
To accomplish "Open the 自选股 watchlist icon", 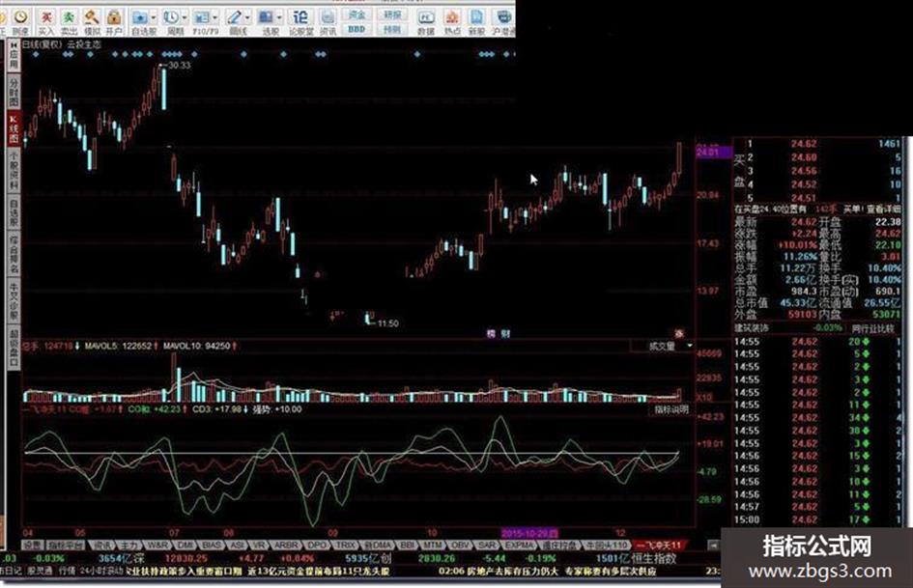I will tap(140, 22).
